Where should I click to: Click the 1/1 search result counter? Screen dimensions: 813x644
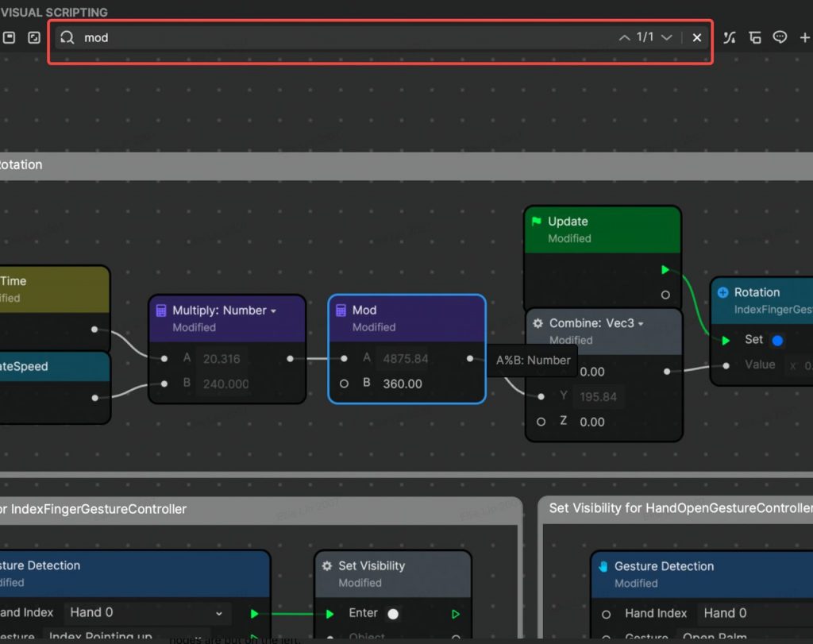click(645, 37)
